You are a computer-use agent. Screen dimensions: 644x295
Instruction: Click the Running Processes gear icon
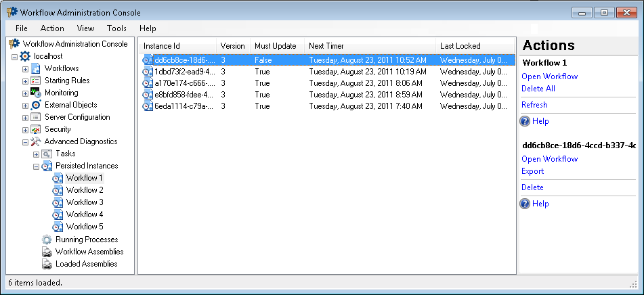pos(47,240)
